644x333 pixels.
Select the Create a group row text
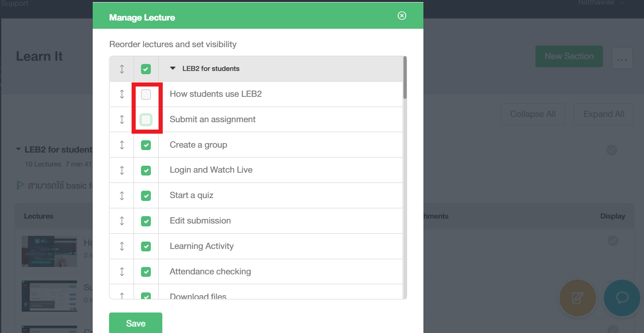click(x=198, y=145)
